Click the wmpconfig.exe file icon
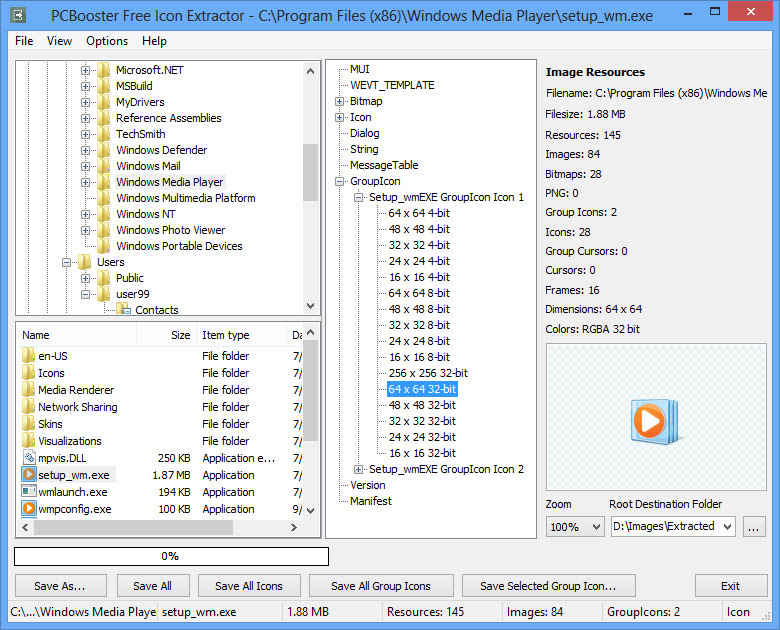Image resolution: width=780 pixels, height=630 pixels. 29,509
